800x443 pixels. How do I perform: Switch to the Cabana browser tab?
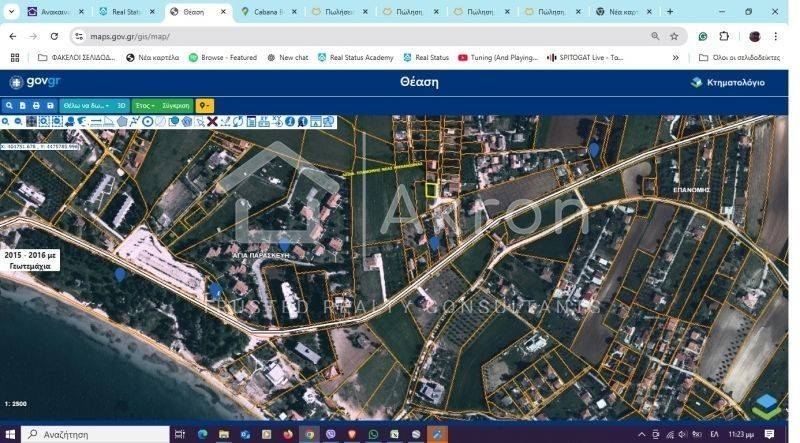click(x=269, y=12)
